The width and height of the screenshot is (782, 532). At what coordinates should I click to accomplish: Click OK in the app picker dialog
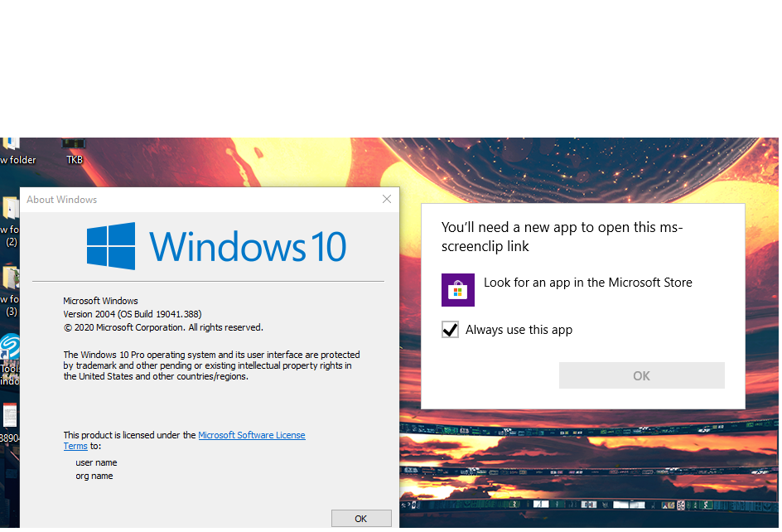tap(641, 375)
